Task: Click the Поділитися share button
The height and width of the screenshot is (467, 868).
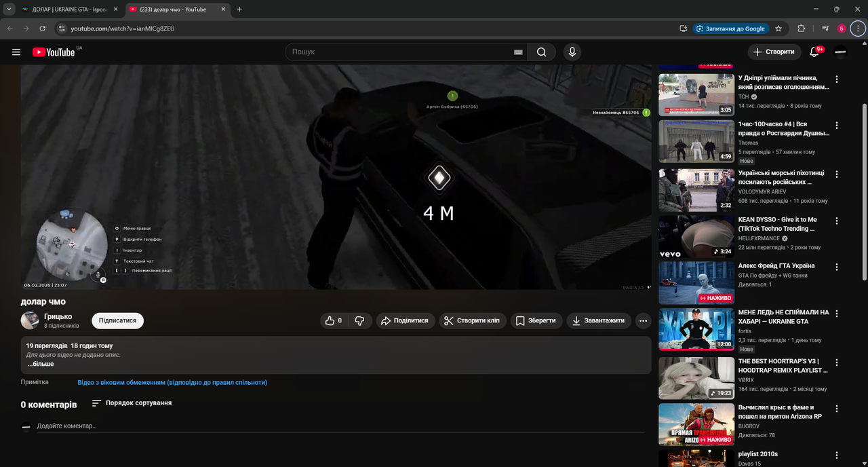Action: [404, 320]
